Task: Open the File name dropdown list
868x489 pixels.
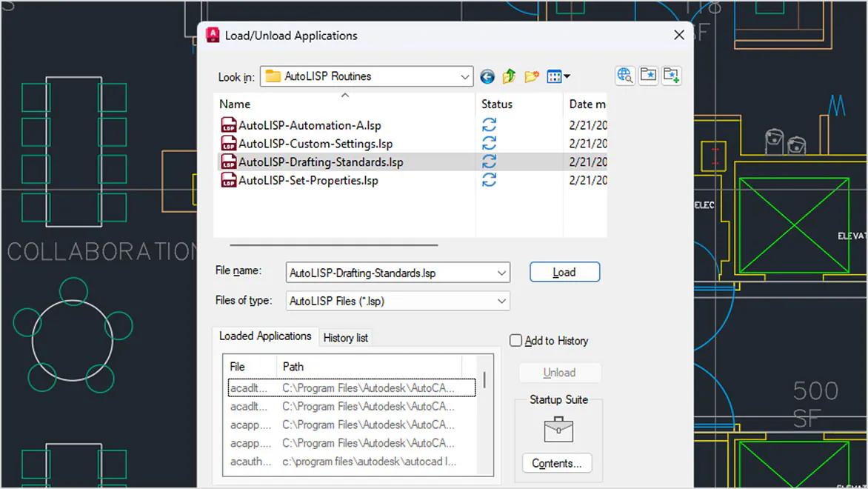Action: [x=501, y=273]
